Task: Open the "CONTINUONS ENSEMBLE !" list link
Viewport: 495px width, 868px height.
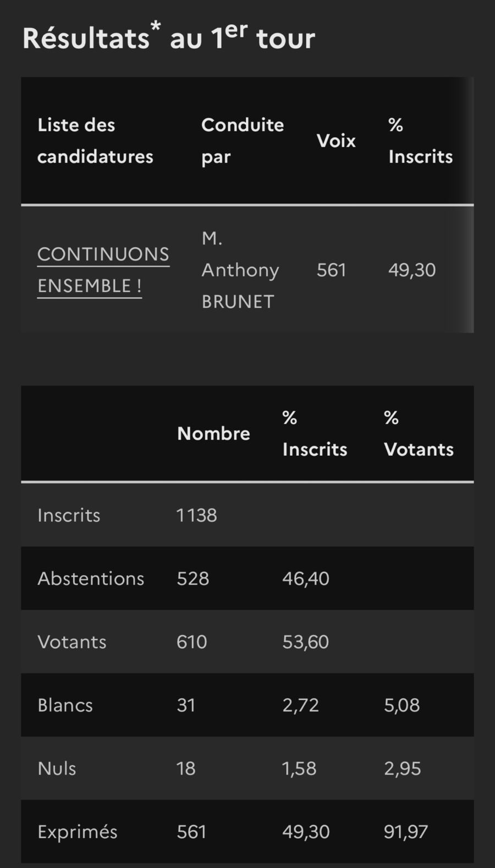Action: coord(103,269)
